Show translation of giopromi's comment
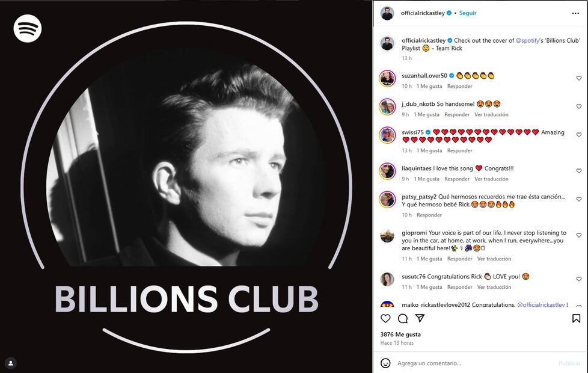 click(x=494, y=259)
